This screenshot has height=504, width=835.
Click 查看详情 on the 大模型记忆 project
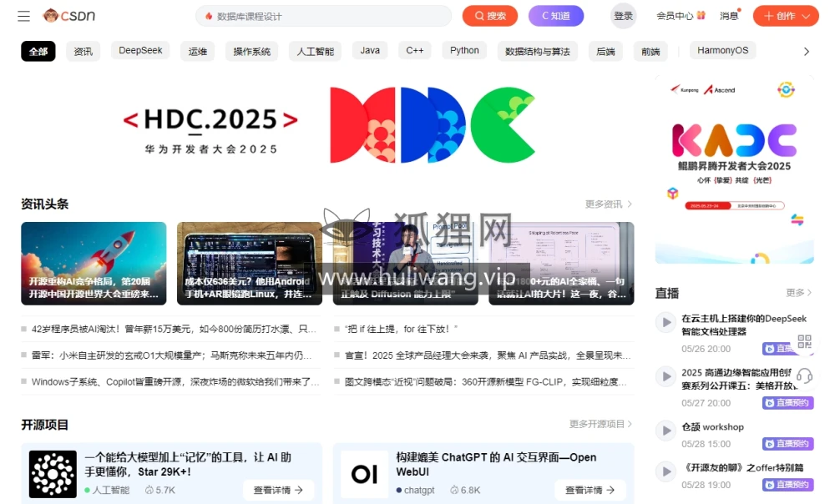tap(278, 490)
